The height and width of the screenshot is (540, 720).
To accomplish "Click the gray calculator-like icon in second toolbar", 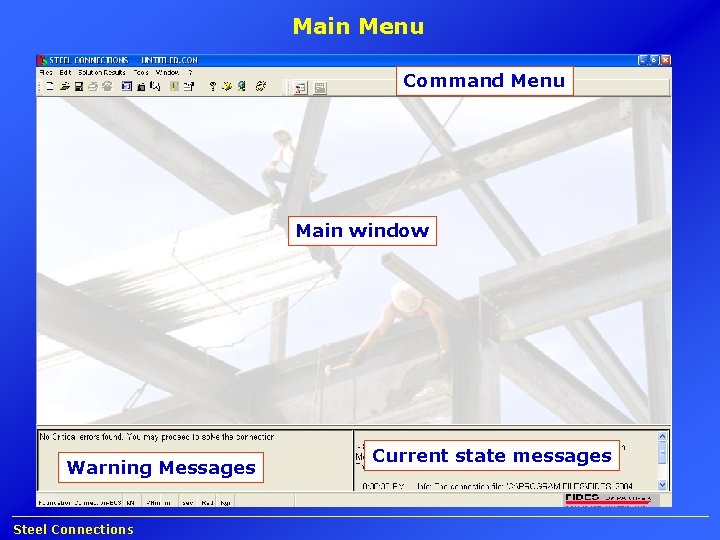I will 320,88.
